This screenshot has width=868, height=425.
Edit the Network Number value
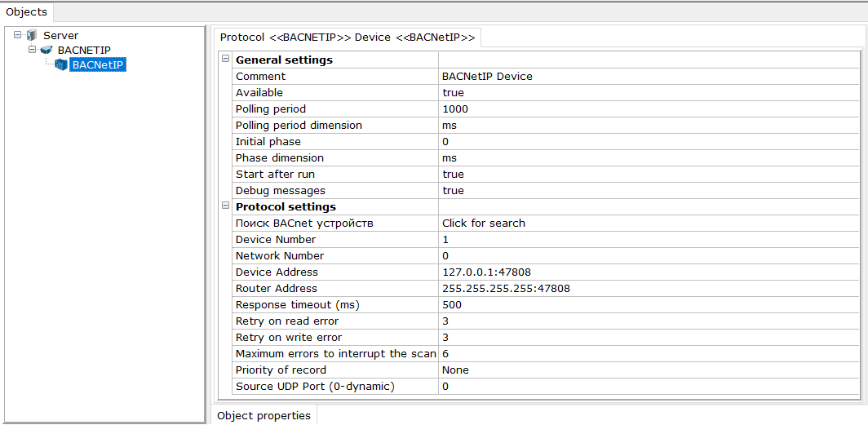point(649,256)
